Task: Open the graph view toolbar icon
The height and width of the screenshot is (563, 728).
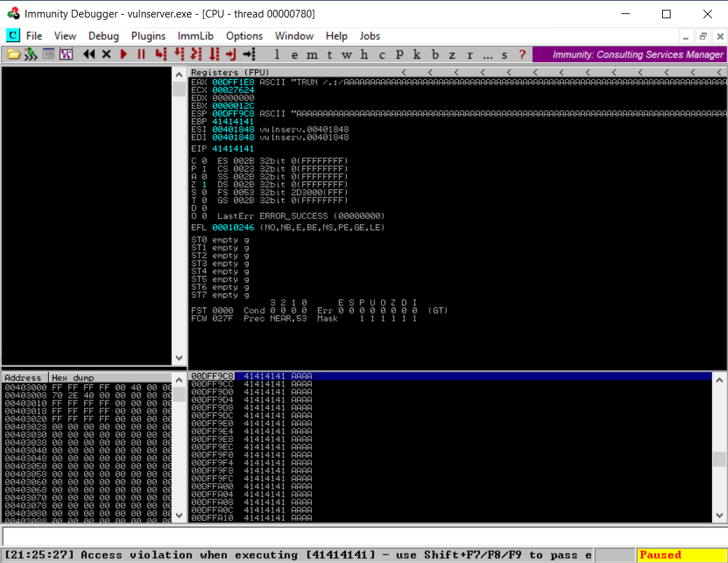Action: tap(67, 55)
